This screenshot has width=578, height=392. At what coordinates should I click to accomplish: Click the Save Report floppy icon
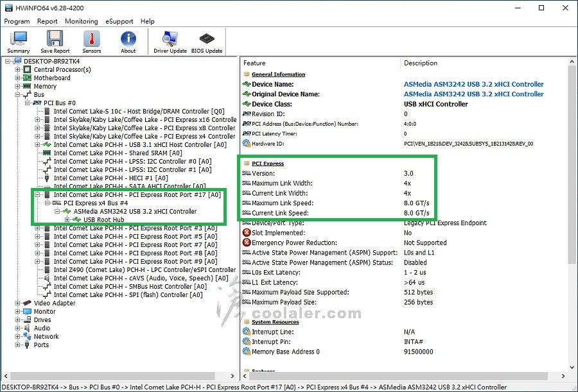pyautogui.click(x=55, y=38)
